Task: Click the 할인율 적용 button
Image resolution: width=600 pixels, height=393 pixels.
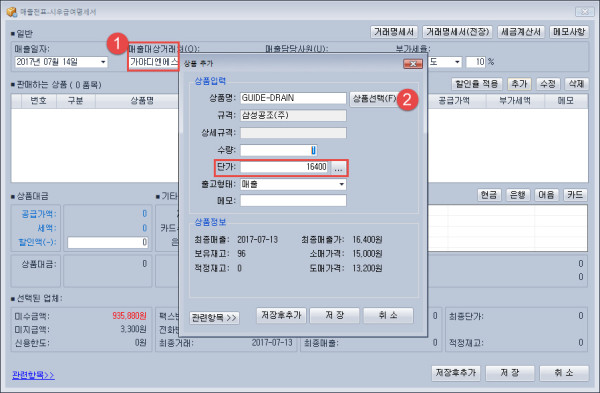Action: click(477, 84)
